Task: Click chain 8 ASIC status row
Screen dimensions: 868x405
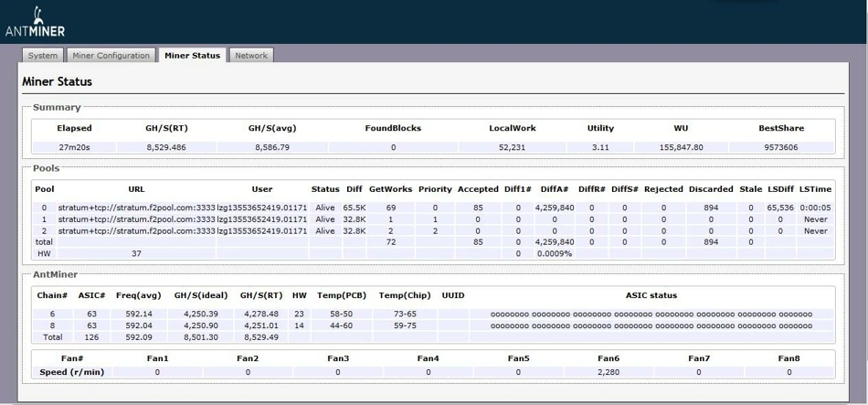Action: (651, 325)
